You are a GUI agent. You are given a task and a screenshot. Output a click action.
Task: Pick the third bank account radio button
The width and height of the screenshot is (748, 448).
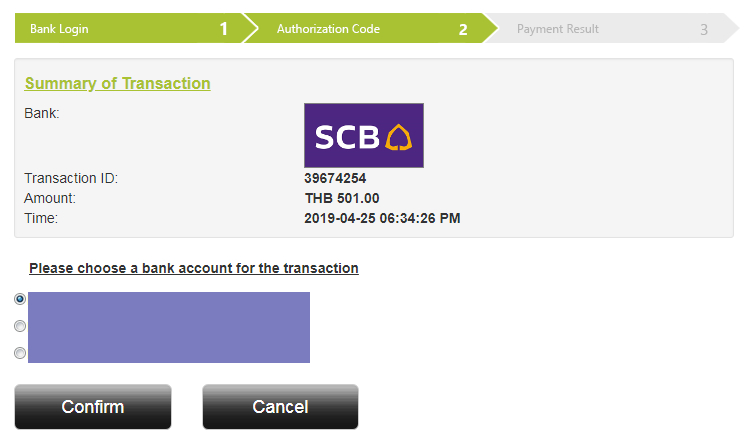click(20, 353)
